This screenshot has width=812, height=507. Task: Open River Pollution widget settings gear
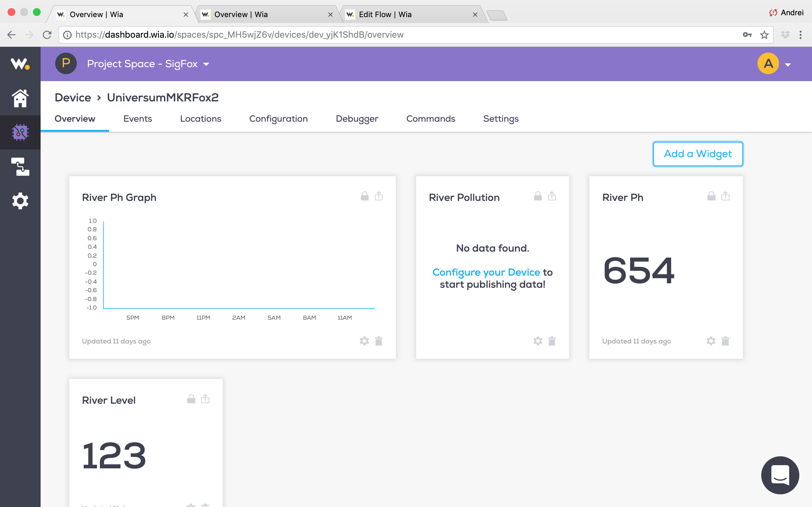pos(538,341)
